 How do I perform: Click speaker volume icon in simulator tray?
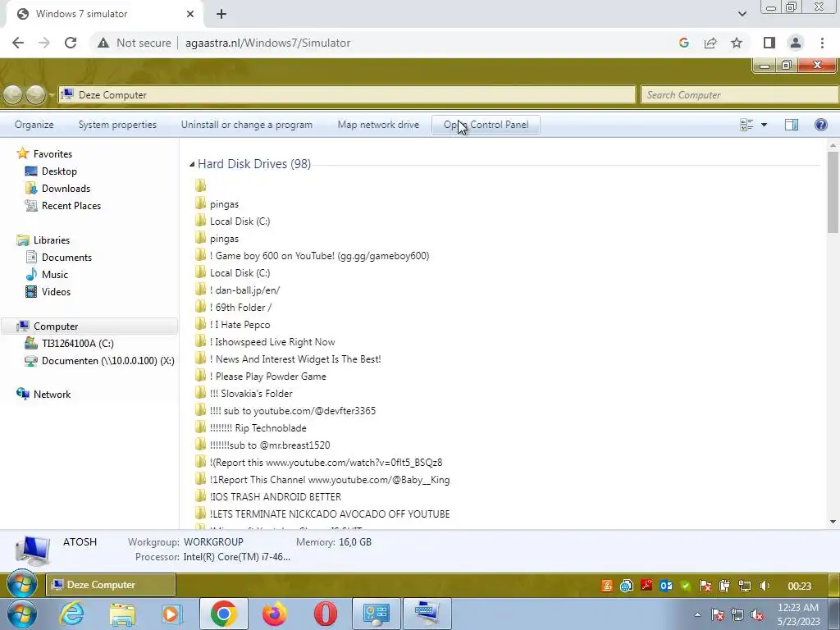click(x=765, y=586)
